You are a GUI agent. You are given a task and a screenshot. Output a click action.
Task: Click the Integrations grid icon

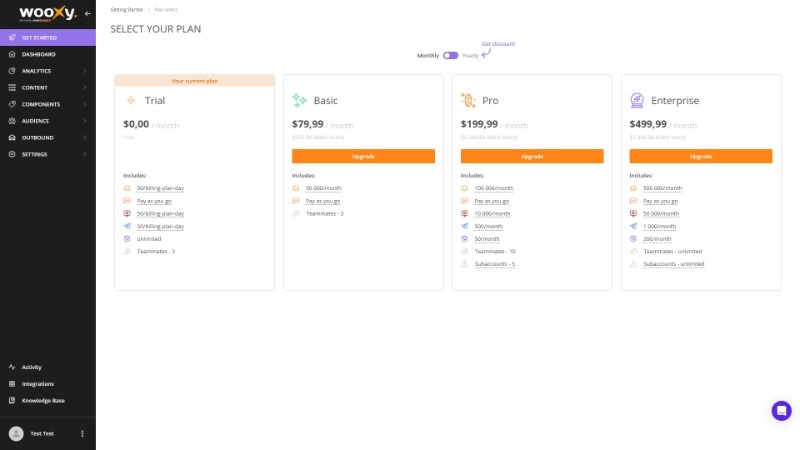click(x=12, y=384)
